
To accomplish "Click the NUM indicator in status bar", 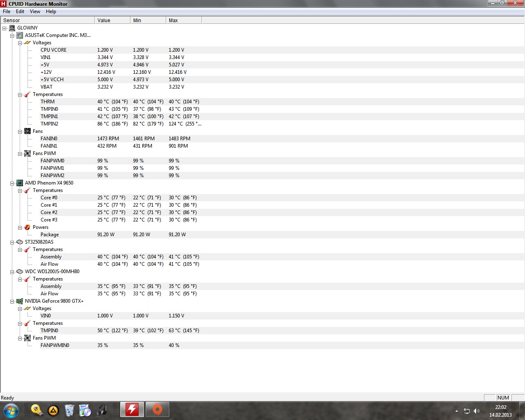I will click(x=503, y=397).
